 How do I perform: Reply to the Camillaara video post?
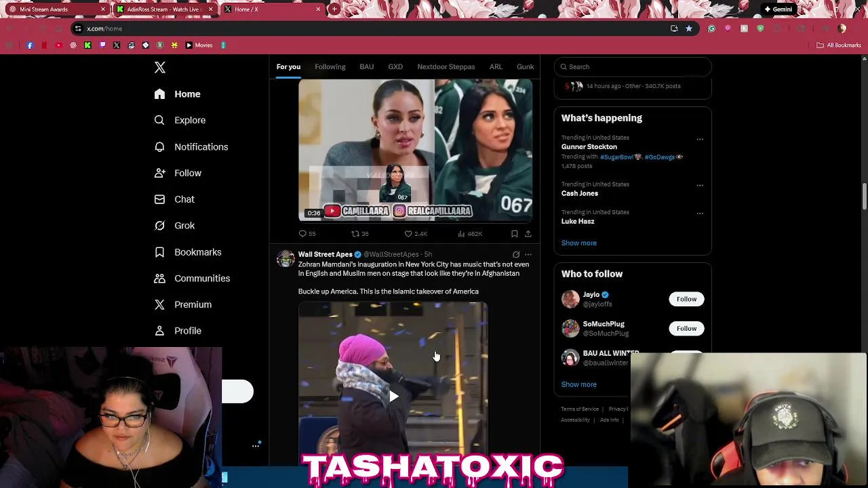[307, 234]
